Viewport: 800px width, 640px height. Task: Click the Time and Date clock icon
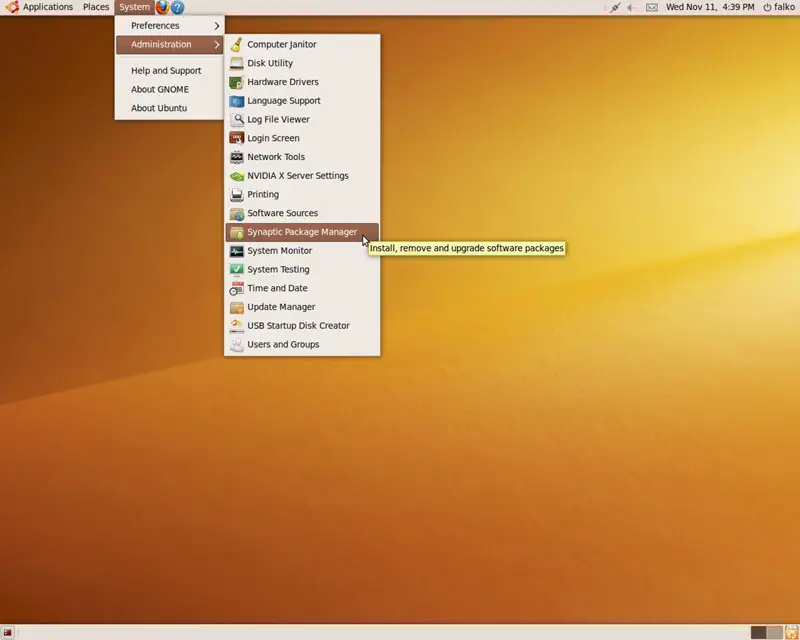(x=236, y=288)
